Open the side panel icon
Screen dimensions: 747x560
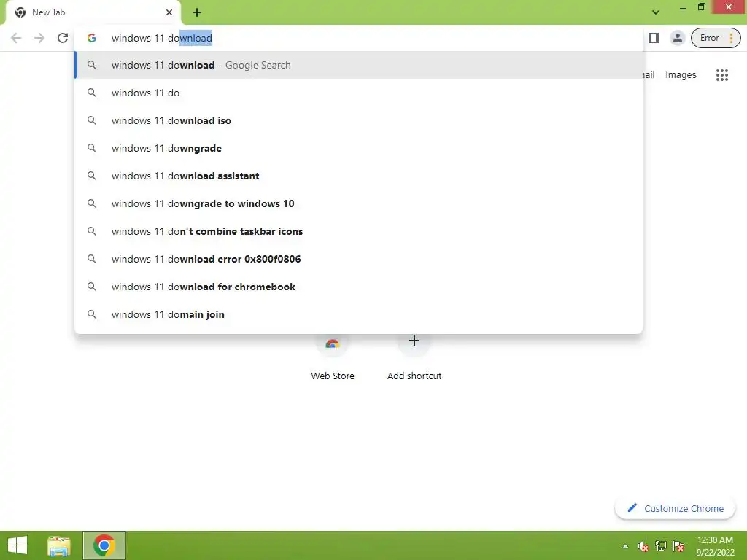pos(654,38)
